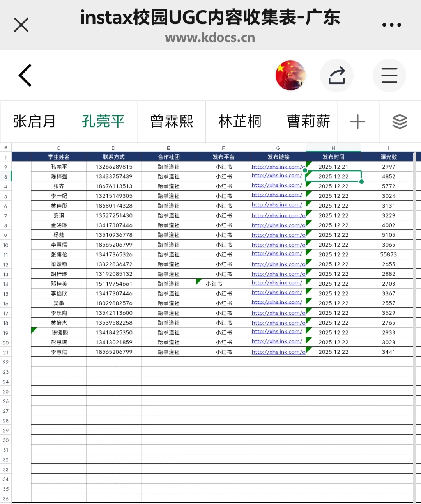Switch to the 张启月 sheet tab
The image size is (421, 504).
34,121
